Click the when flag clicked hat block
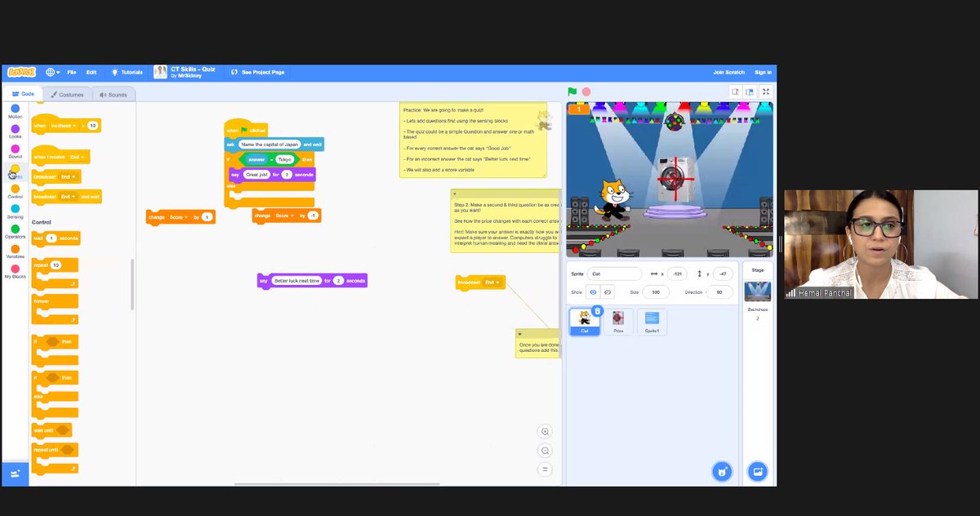This screenshot has width=980, height=516. [x=246, y=130]
